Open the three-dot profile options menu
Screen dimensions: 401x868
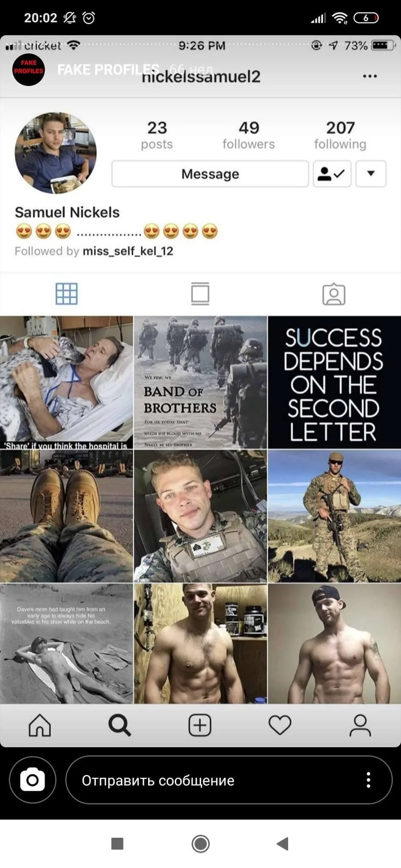pos(370,76)
